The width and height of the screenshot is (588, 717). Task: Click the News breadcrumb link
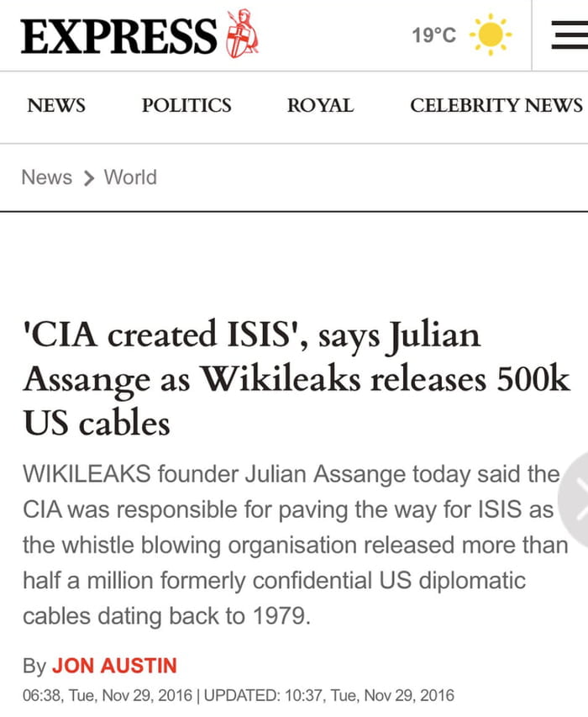coord(46,177)
